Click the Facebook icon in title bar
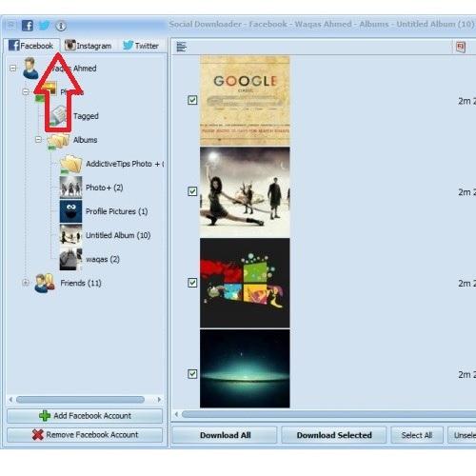 click(x=28, y=26)
